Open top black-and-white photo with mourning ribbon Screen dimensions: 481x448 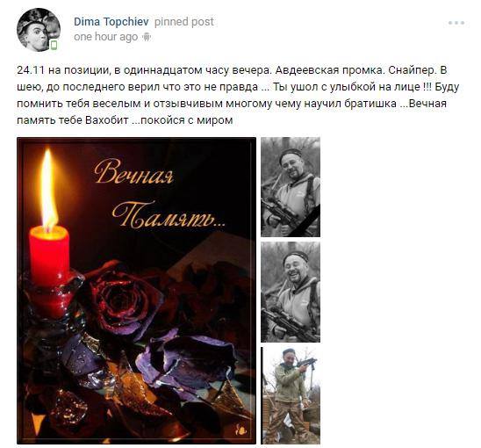click(x=291, y=187)
